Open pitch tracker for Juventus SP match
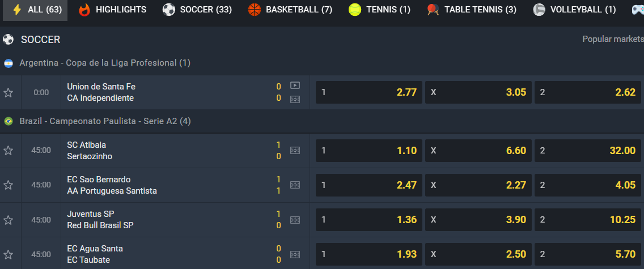The width and height of the screenshot is (644, 269). (295, 220)
